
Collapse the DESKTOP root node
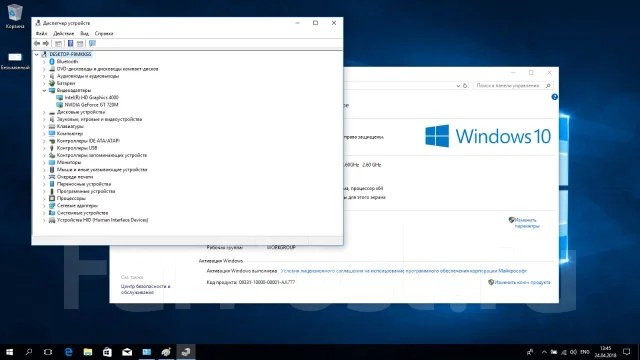pos(37,54)
